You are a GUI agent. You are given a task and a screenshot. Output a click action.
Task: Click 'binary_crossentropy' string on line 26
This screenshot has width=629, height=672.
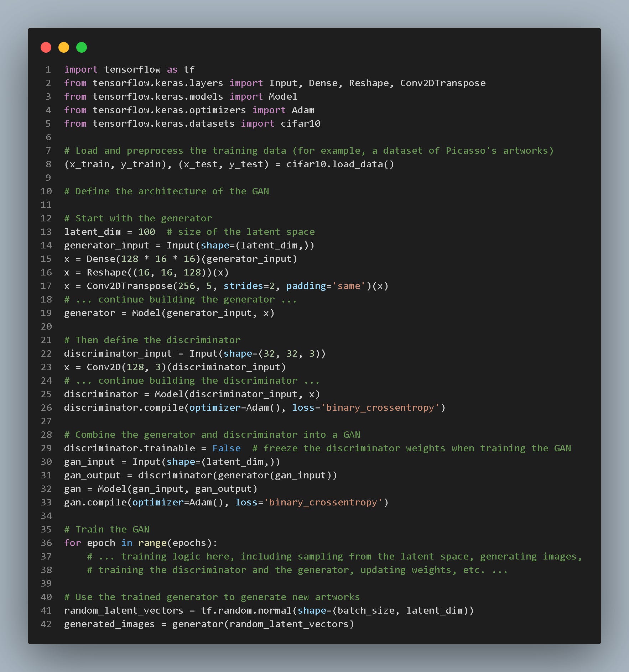380,408
